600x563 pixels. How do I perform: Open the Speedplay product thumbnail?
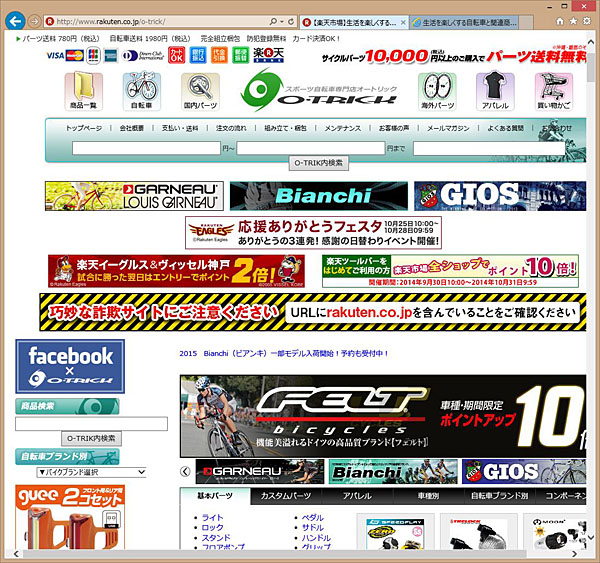click(395, 533)
